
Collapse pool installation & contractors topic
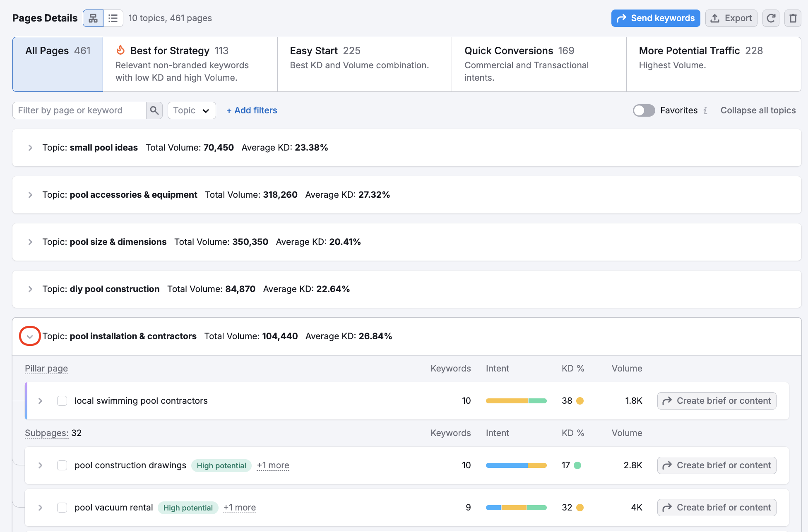[x=30, y=336]
